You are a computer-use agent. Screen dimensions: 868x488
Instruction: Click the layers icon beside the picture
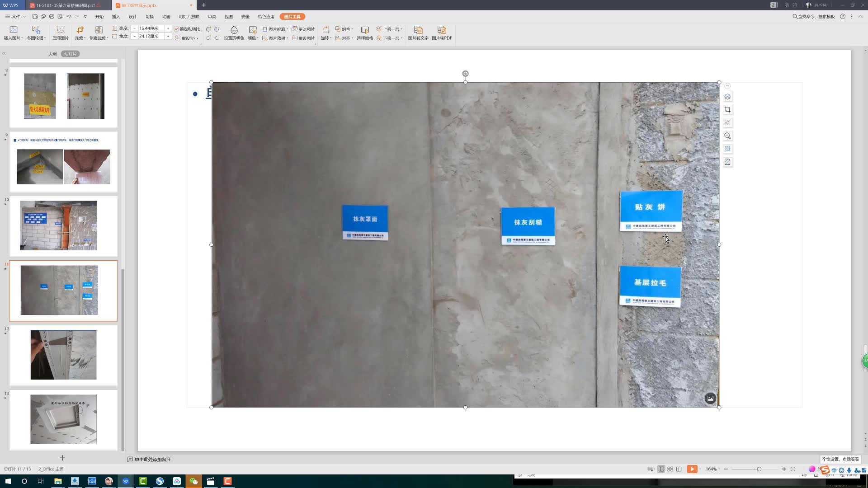[727, 97]
